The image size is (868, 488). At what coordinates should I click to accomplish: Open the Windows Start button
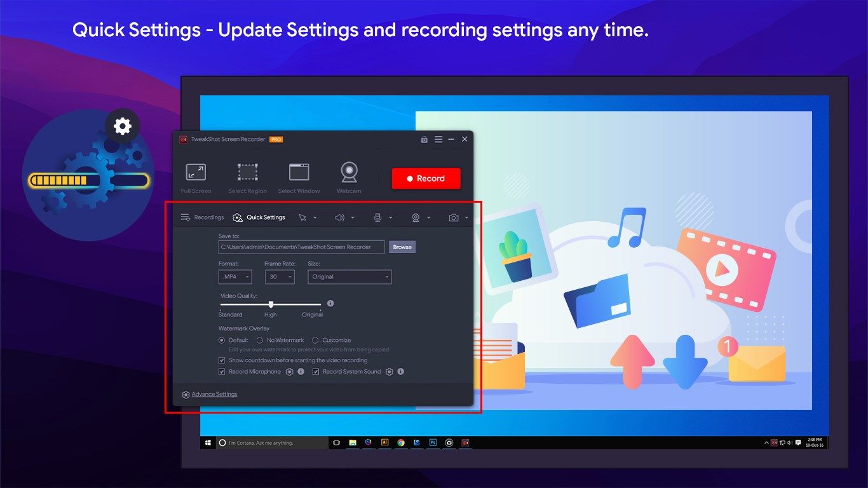tap(207, 442)
